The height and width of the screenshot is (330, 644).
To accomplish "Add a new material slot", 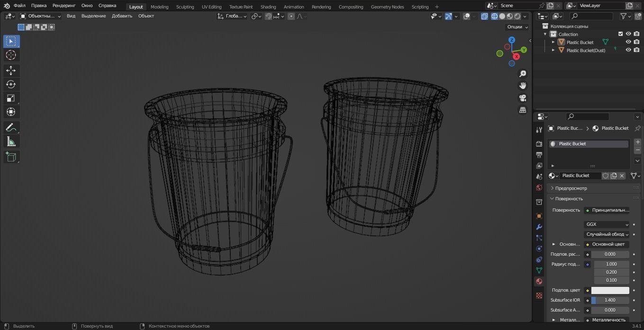I will tap(637, 142).
